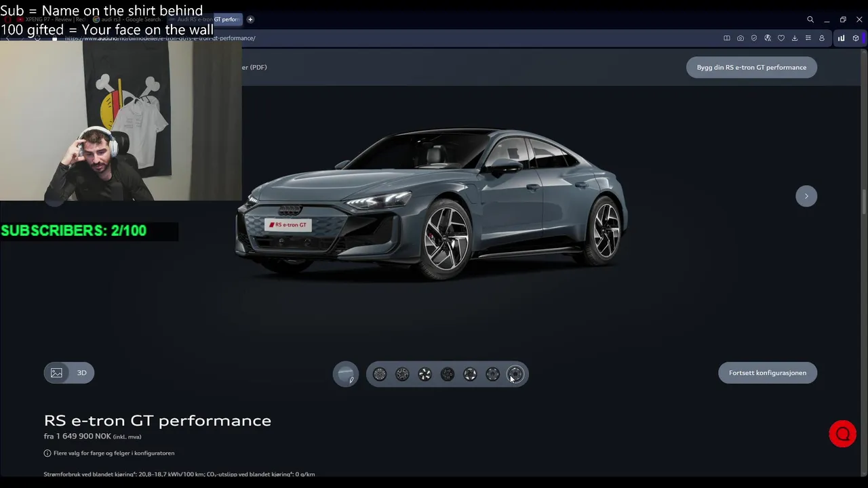Click the info icon beside Flere valg
Viewport: 868px width, 488px height.
pyautogui.click(x=47, y=453)
